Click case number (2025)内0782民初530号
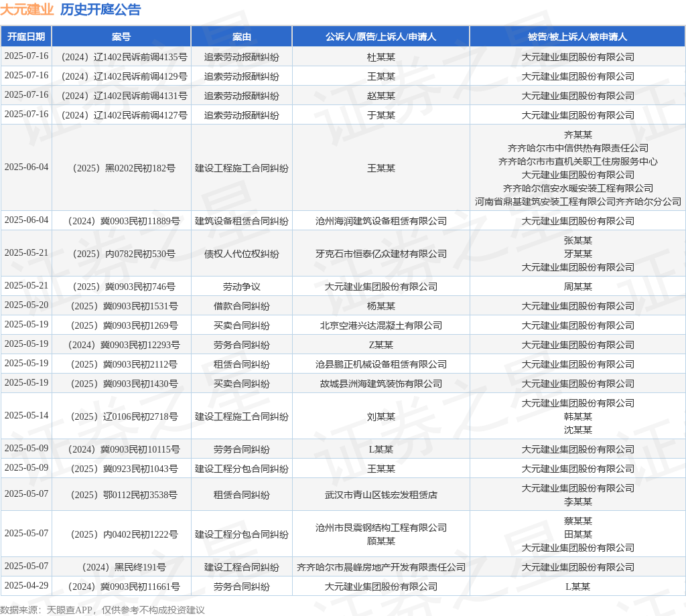Screen dimensions: 686x616 pos(124,254)
